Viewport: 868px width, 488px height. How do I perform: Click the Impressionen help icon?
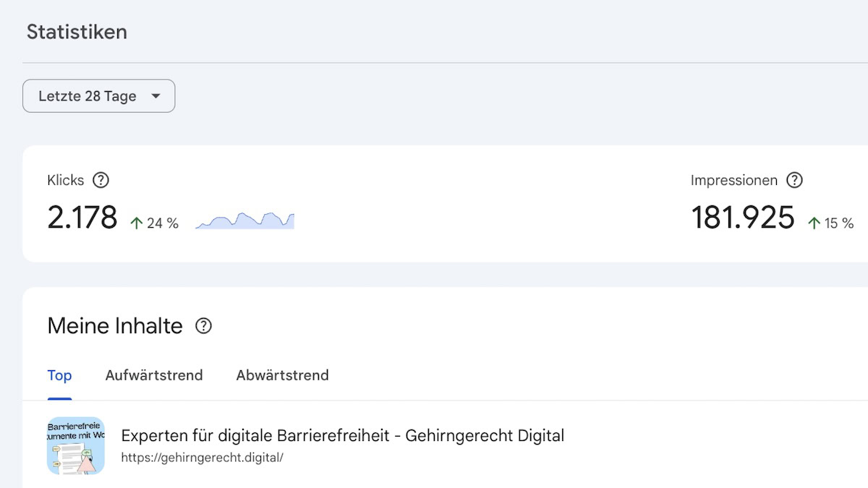pyautogui.click(x=794, y=181)
